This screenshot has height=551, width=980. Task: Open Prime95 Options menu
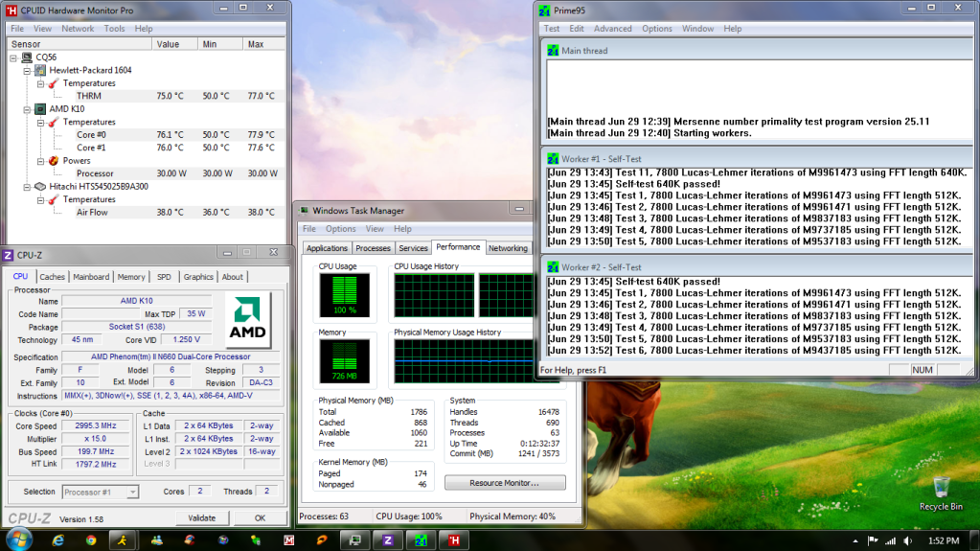click(657, 29)
